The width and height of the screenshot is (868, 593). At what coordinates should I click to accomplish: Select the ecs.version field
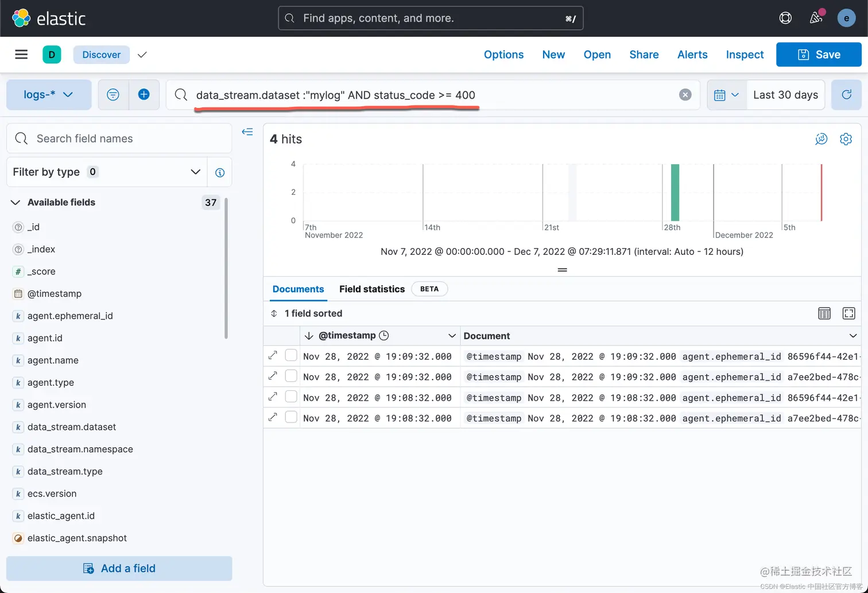(52, 494)
